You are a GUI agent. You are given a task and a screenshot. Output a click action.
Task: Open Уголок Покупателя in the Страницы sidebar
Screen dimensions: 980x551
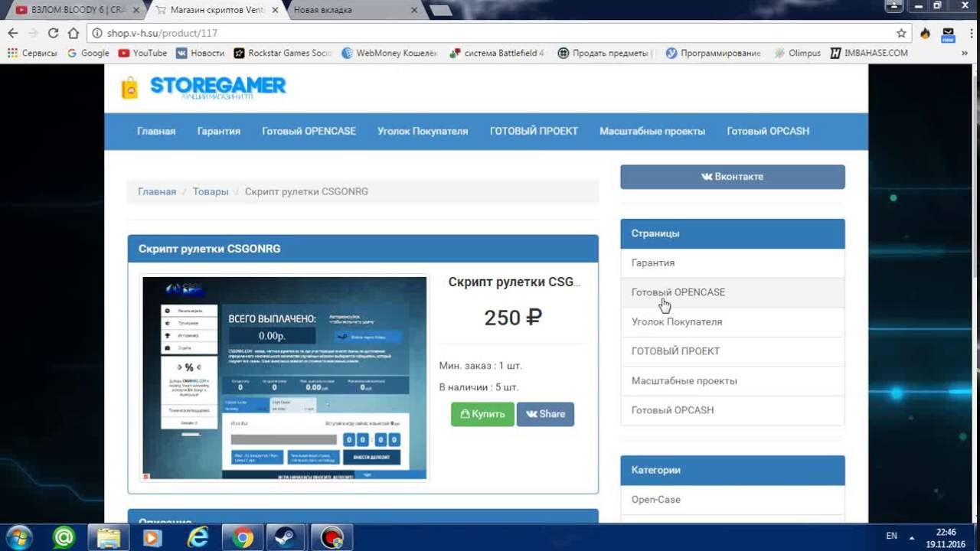pyautogui.click(x=733, y=321)
